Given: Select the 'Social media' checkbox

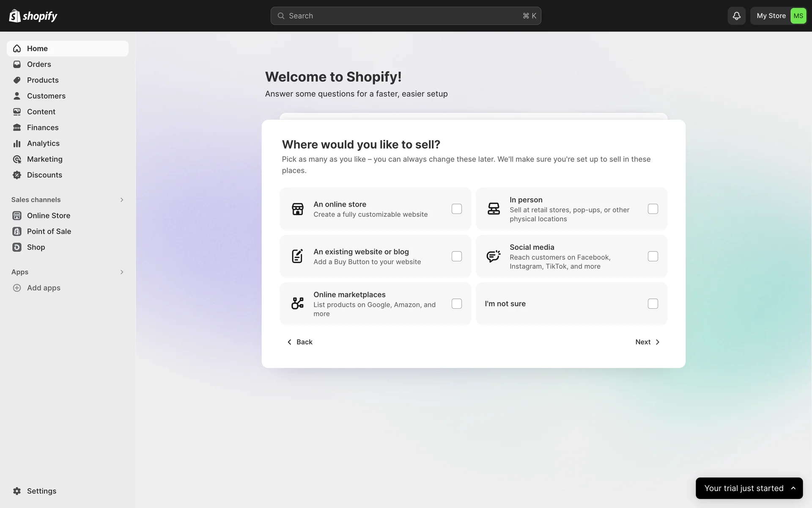Looking at the screenshot, I should (653, 256).
